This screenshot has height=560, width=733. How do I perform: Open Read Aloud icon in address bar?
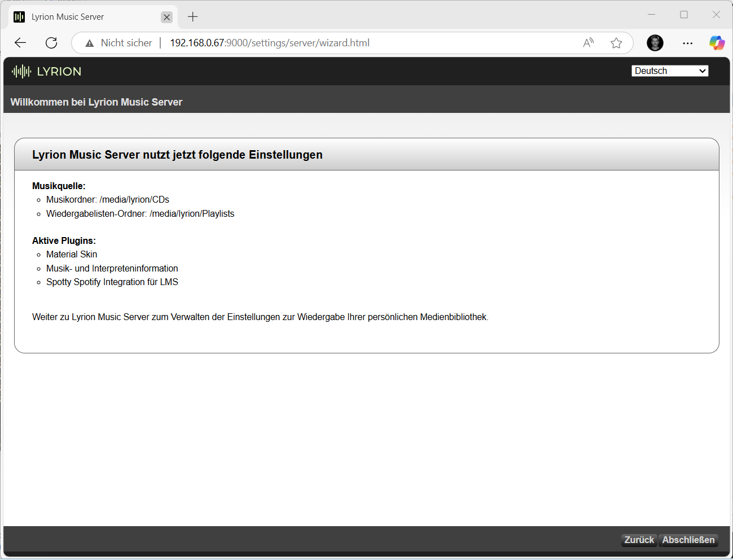pos(589,43)
